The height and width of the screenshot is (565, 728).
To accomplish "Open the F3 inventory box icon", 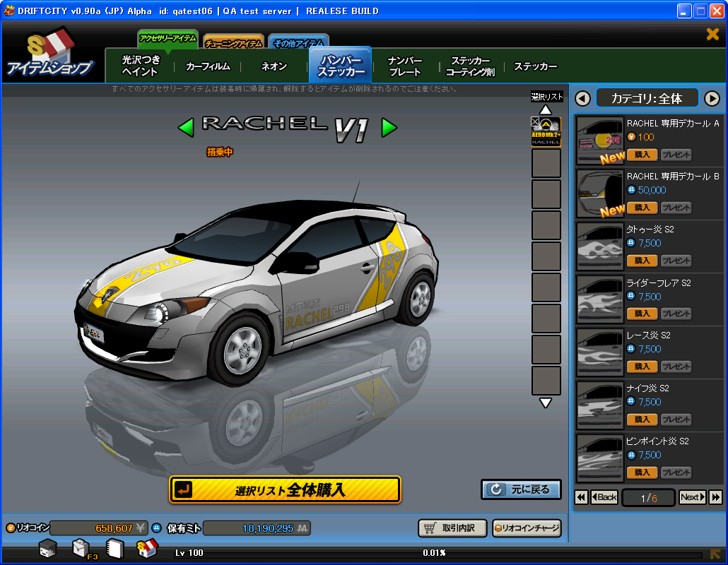I will coord(82,549).
